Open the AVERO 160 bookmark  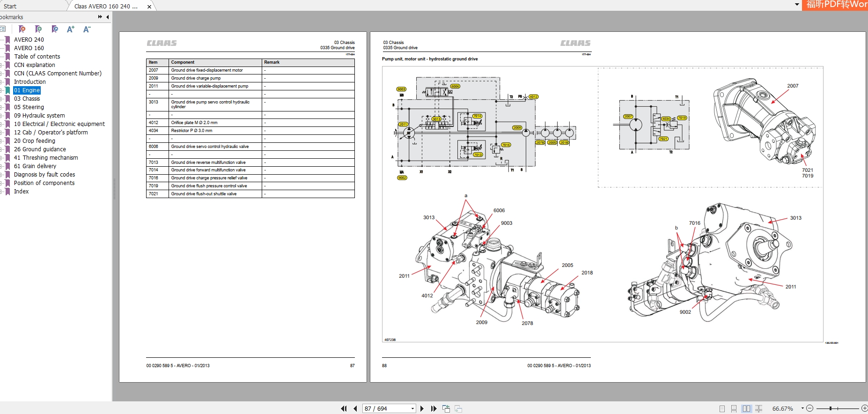pos(29,48)
